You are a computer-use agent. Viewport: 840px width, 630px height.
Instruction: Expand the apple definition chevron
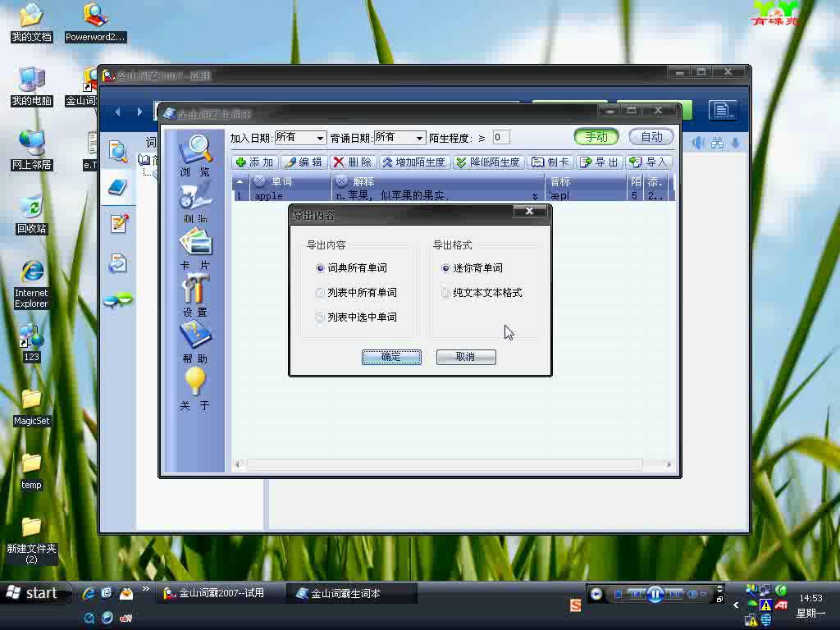535,197
